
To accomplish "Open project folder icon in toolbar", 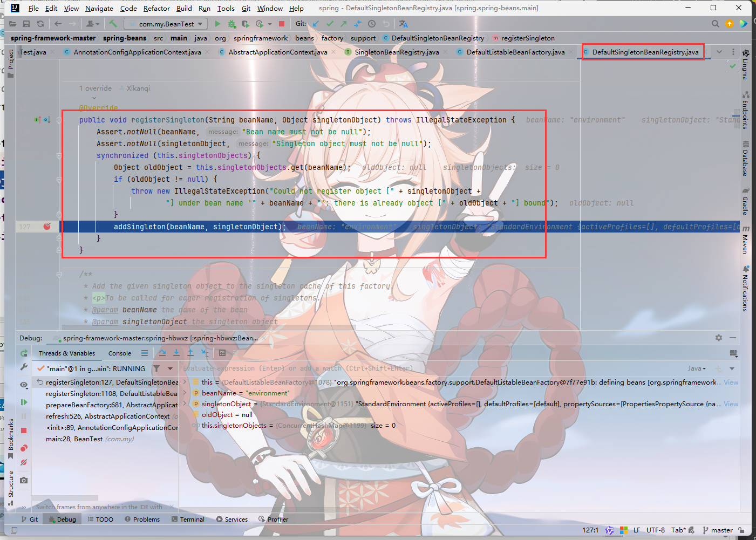I will [x=12, y=24].
